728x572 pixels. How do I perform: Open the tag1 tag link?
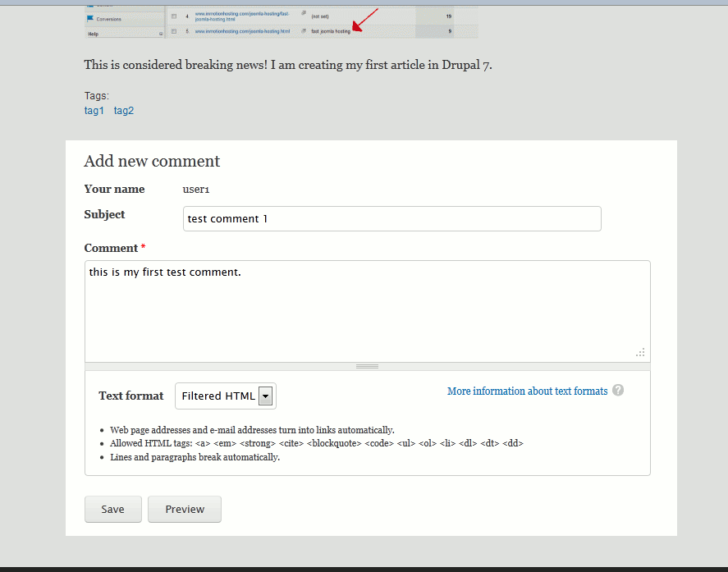[94, 111]
